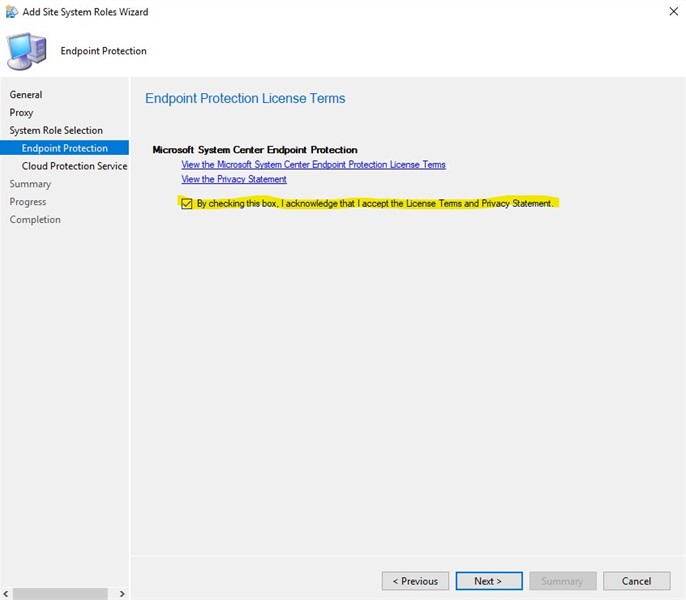Click the Summary button

(x=563, y=581)
